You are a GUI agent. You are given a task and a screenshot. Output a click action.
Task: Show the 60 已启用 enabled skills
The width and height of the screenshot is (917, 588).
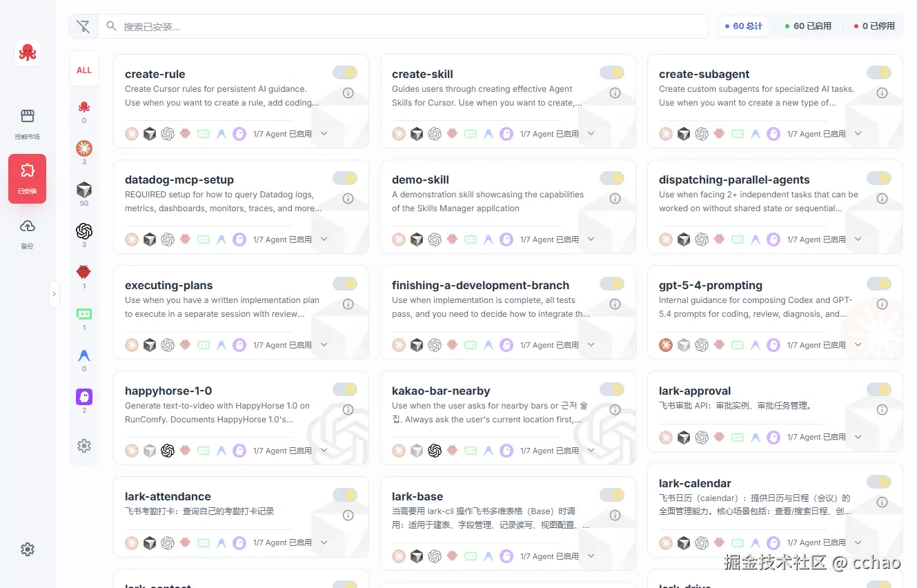[808, 26]
